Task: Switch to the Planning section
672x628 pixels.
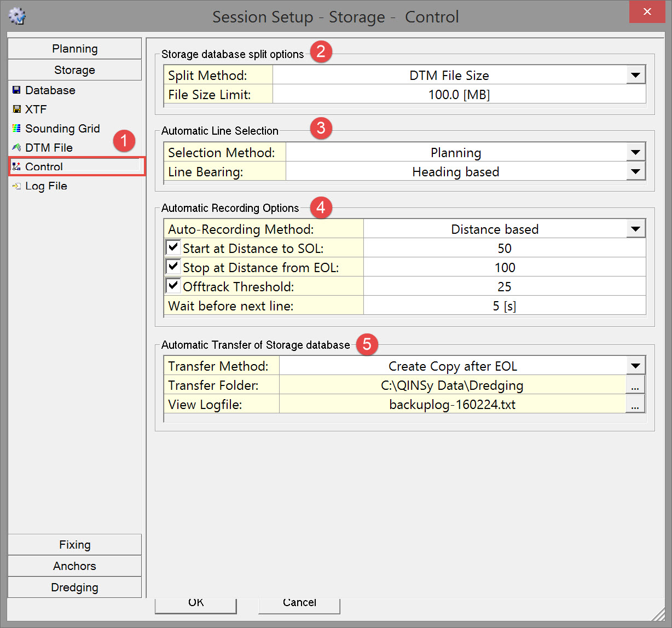Action: coord(75,49)
